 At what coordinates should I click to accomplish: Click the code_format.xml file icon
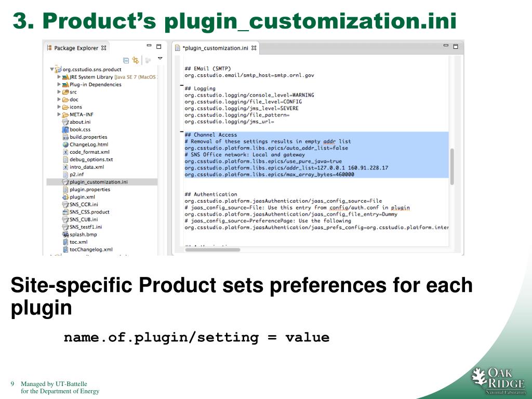[65, 152]
